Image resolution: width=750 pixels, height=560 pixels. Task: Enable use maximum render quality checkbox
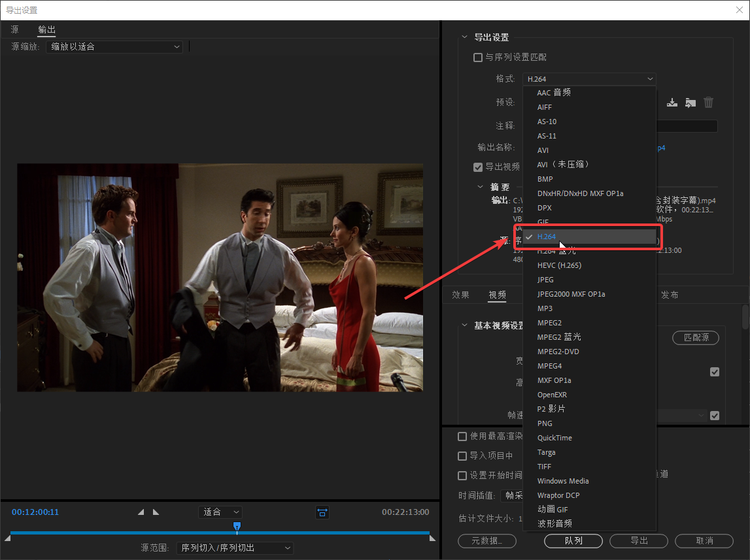coord(462,436)
